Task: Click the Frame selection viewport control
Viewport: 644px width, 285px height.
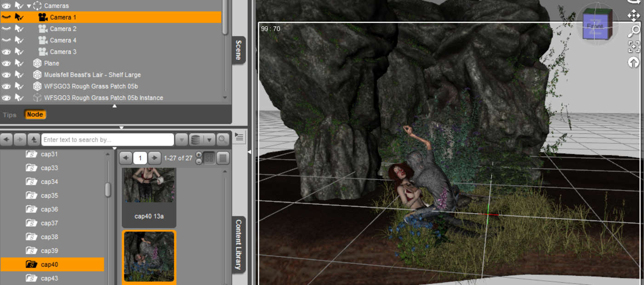Action: [634, 46]
